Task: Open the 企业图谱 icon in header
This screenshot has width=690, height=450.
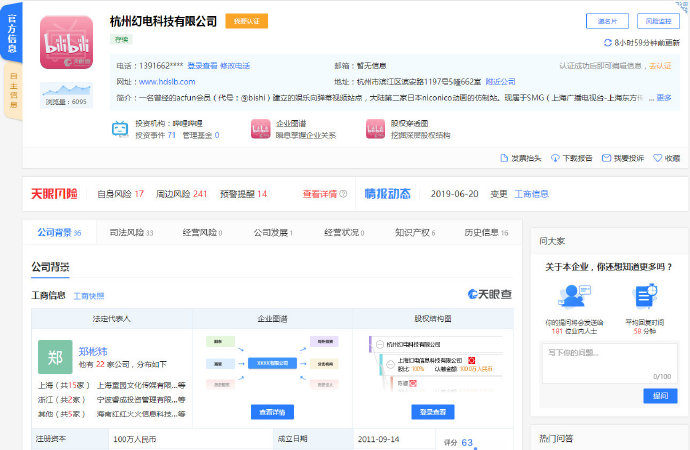Action: 261,129
